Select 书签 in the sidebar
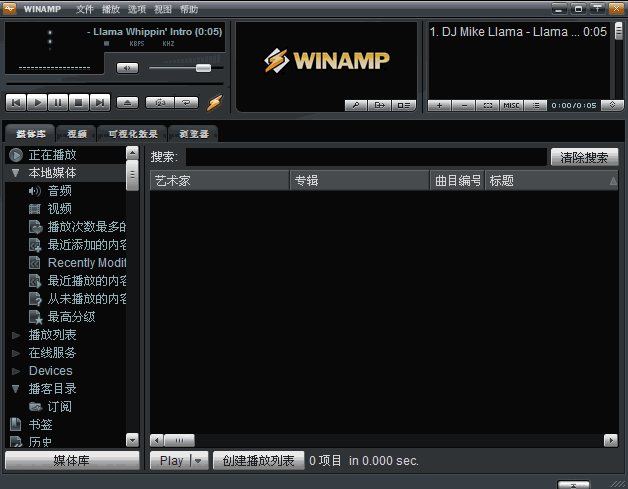Image resolution: width=628 pixels, height=489 pixels. (x=40, y=425)
